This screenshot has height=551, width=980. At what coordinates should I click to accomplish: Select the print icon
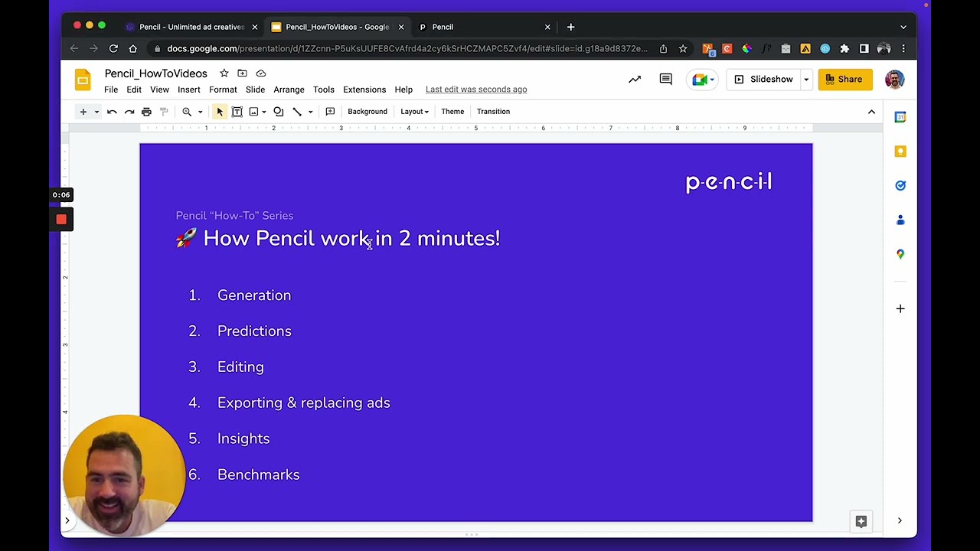click(146, 111)
